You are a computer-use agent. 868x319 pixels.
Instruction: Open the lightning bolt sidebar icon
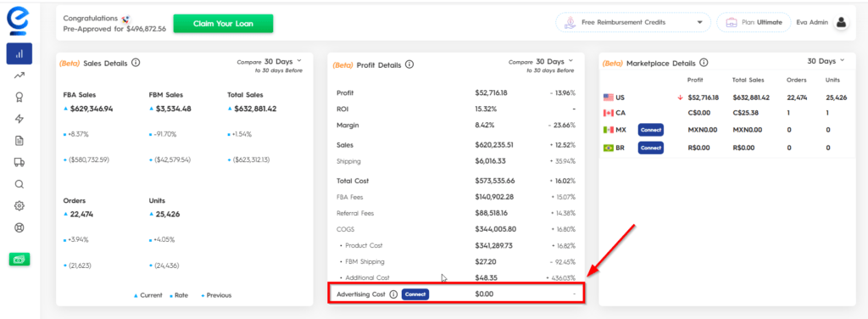(x=19, y=119)
